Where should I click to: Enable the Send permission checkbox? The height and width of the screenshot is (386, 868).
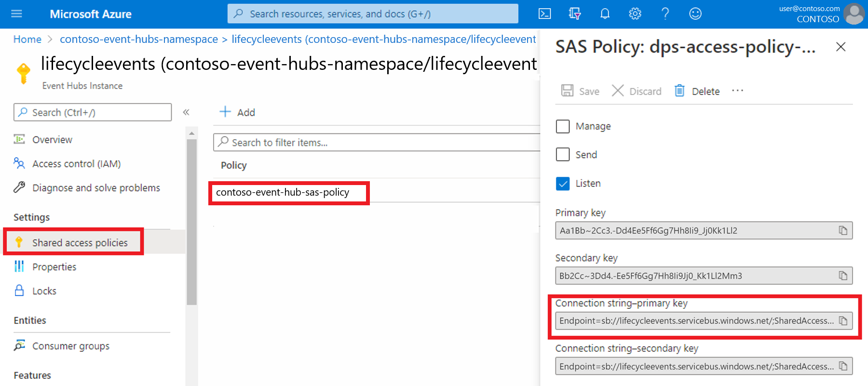[563, 154]
